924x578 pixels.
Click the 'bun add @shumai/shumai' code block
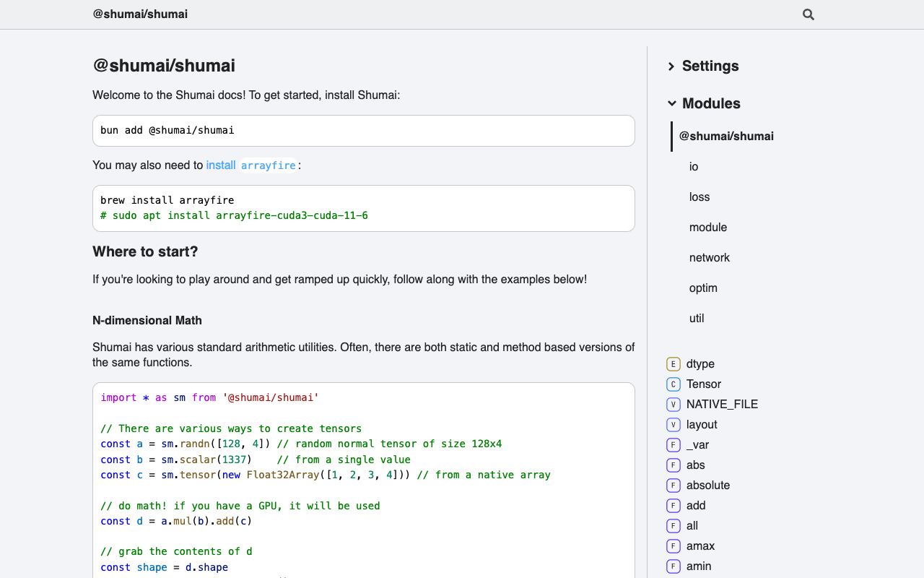pyautogui.click(x=364, y=131)
